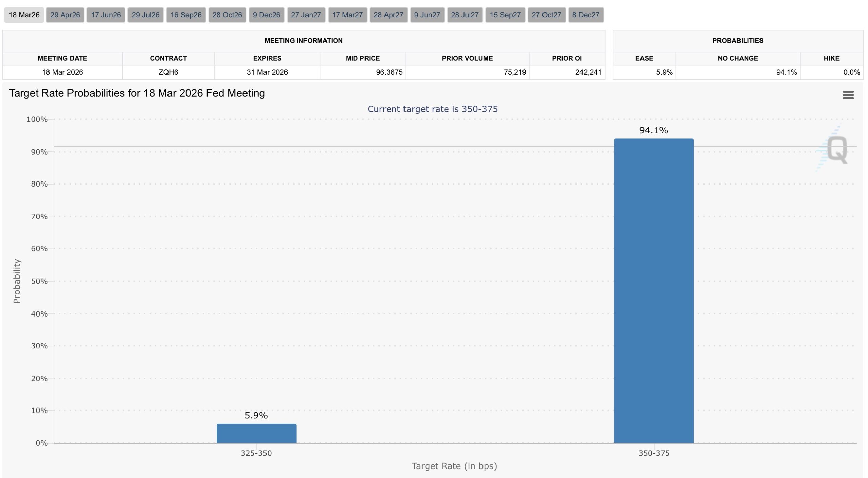Choose the 28 Oct26 meeting tab
The width and height of the screenshot is (868, 478).
pyautogui.click(x=228, y=15)
